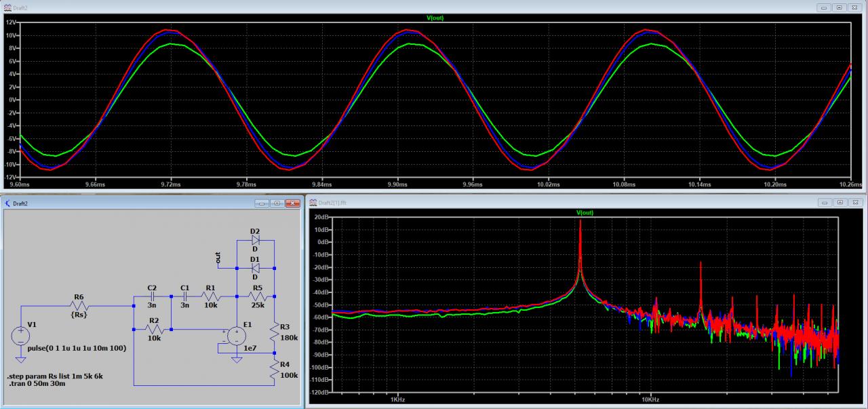868x409 pixels.
Task: Click the waveform window title icon
Action: pos(7,7)
